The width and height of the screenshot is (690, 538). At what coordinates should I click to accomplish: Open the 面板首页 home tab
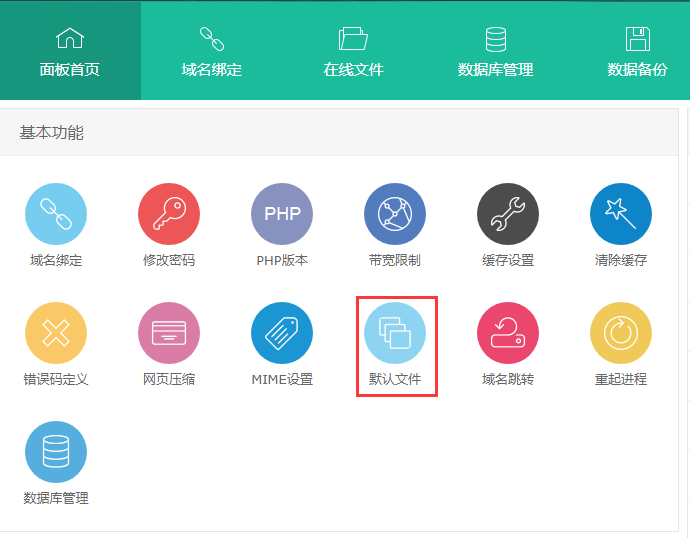coord(70,51)
